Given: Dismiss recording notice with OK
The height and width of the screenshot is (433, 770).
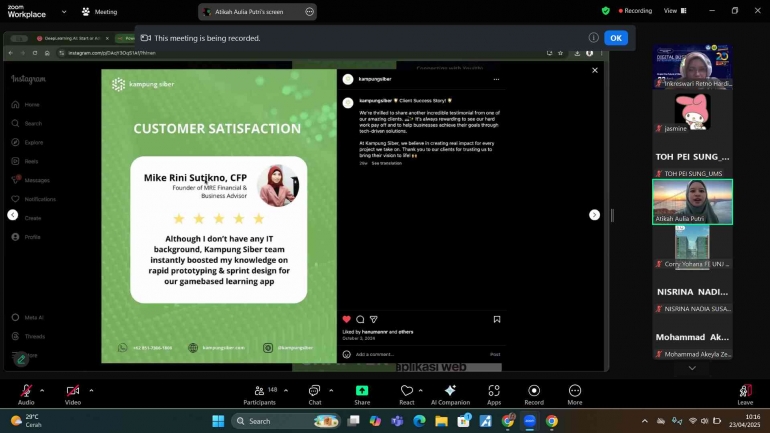Looking at the screenshot, I should pos(616,38).
